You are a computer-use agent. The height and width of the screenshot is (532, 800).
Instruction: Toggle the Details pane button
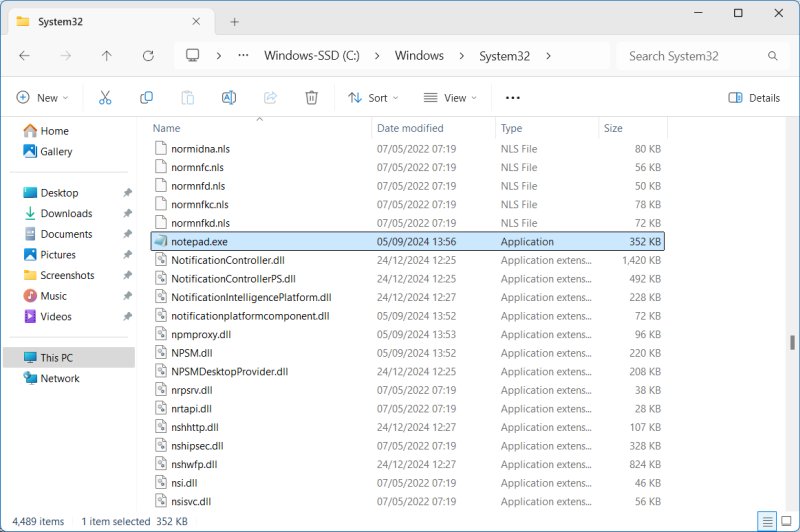pyautogui.click(x=754, y=98)
